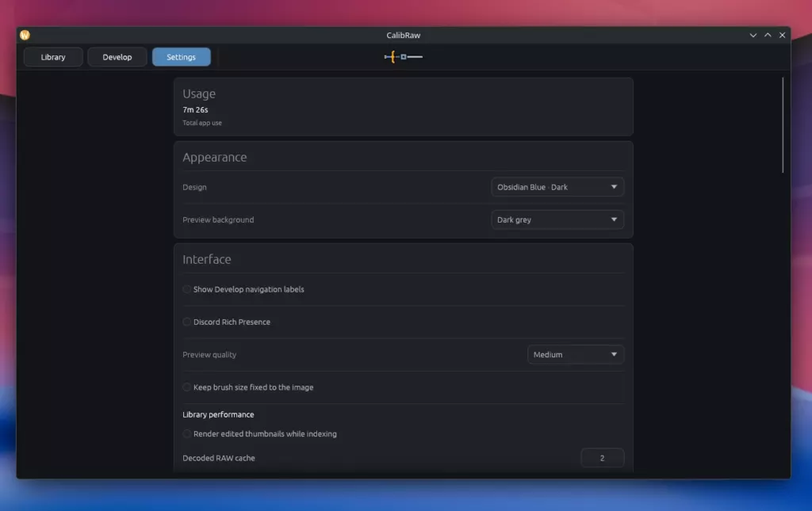812x511 pixels.
Task: Maximize the CalibRaw window
Action: [x=768, y=35]
